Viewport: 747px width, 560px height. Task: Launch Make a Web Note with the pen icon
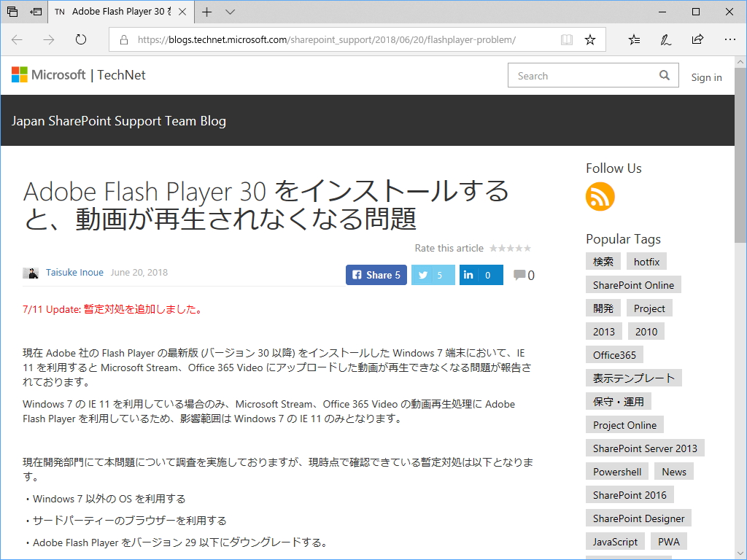coord(665,39)
